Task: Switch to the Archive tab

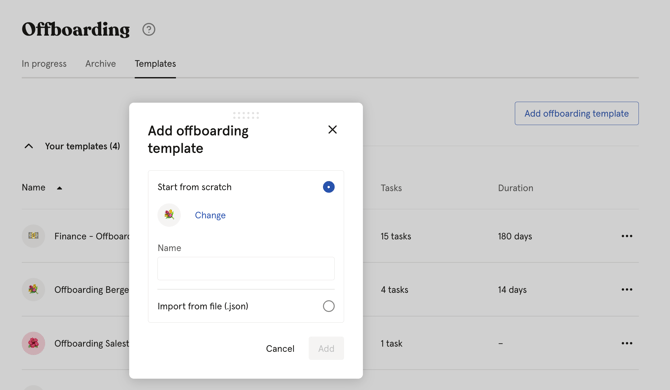Action: click(x=100, y=64)
